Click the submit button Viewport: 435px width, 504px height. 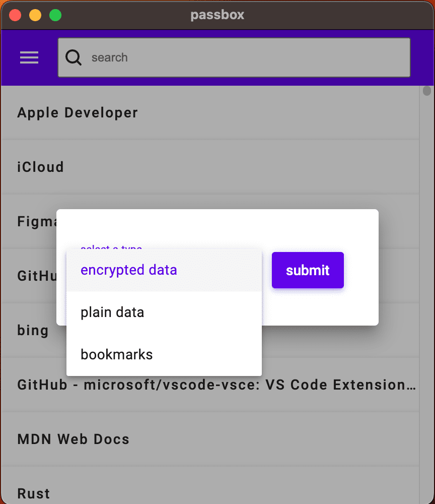point(308,270)
